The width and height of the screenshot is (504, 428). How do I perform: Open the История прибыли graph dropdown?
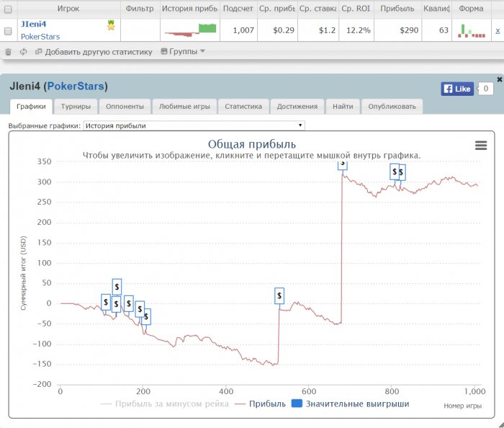194,125
